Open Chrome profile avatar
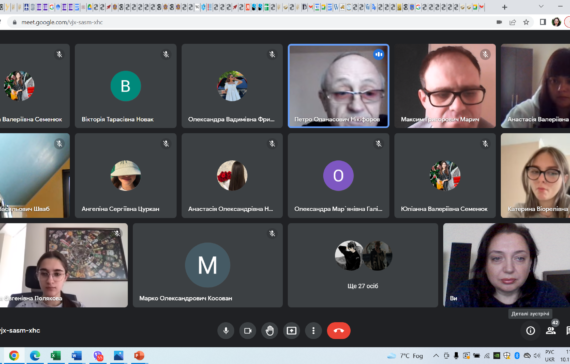 tap(556, 22)
